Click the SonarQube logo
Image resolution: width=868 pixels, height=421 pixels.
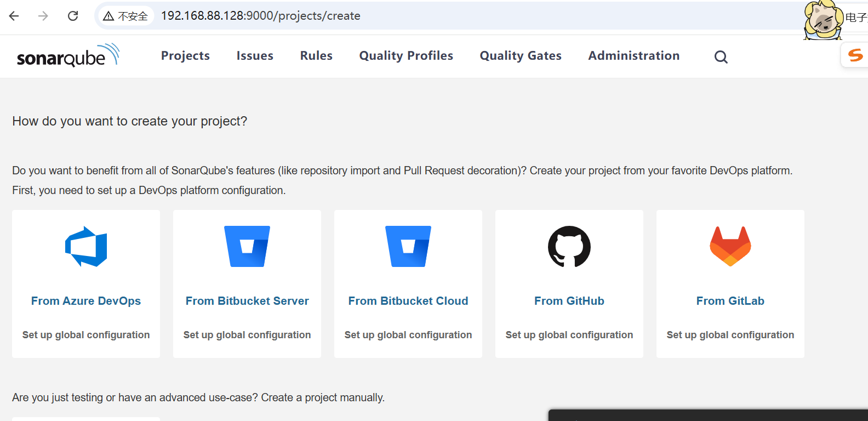[x=68, y=55]
